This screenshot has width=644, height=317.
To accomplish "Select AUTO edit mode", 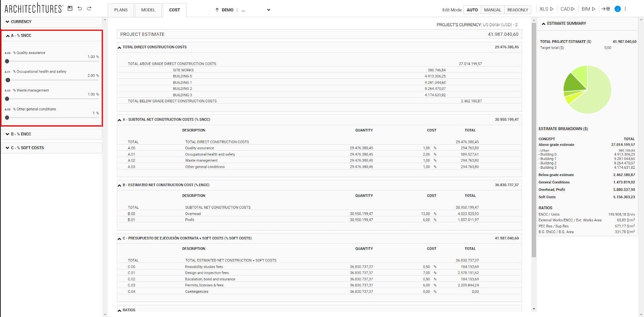I will 472,10.
